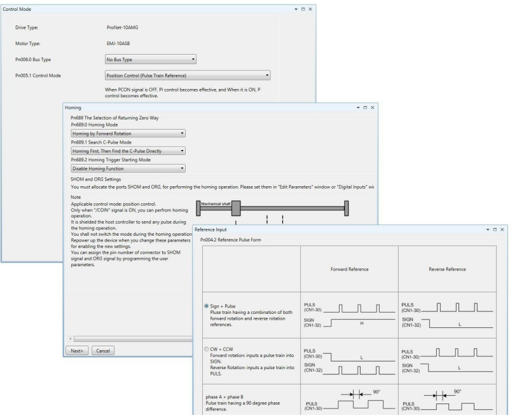Click the Sign + Pulse forward reference waveform

click(x=349, y=315)
